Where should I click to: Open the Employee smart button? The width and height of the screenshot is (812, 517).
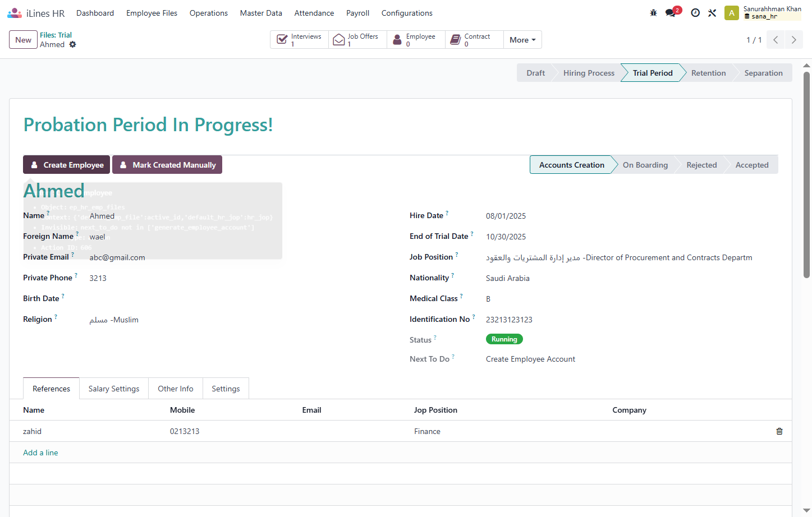(x=416, y=40)
